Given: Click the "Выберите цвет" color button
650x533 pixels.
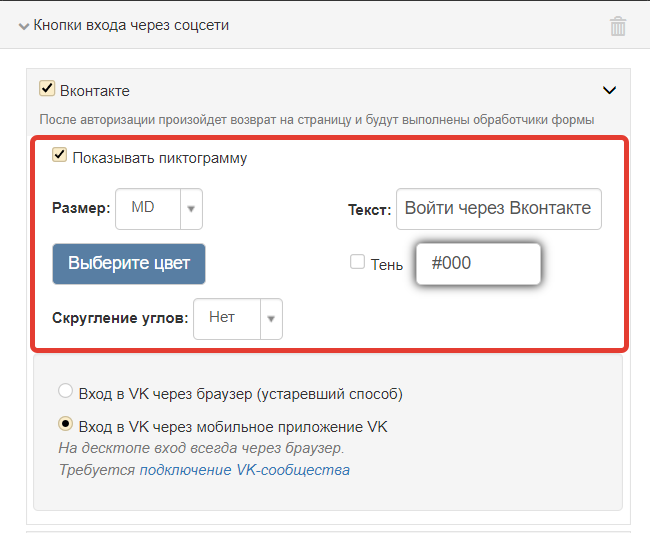Looking at the screenshot, I should [129, 264].
